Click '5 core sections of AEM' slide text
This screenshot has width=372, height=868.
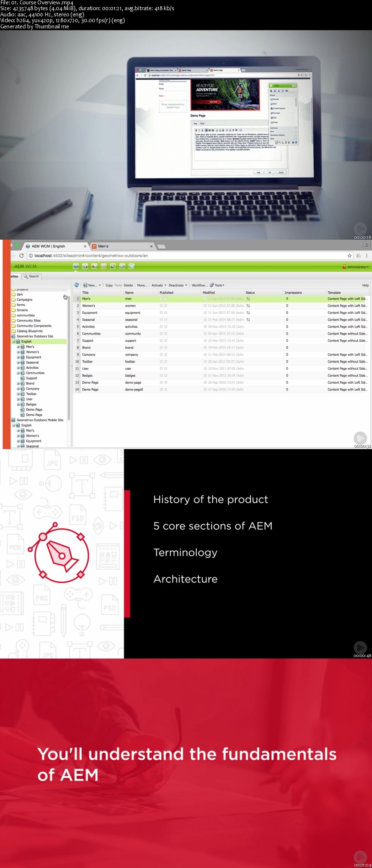(x=213, y=526)
